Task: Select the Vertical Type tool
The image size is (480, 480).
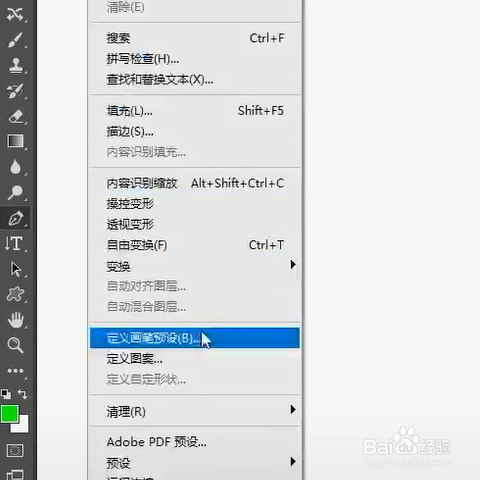Action: 14,243
